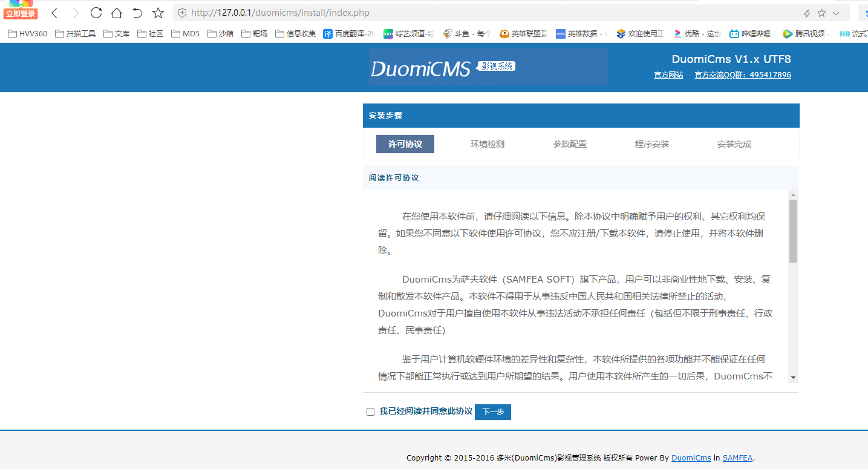Viewport: 868px width, 469px height.
Task: Click the browser forward arrow
Action: 75,13
